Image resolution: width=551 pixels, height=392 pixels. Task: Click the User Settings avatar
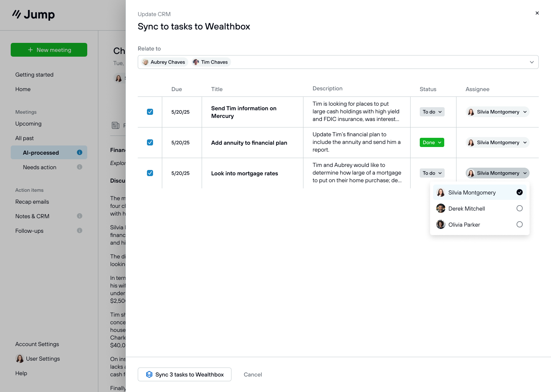point(20,359)
